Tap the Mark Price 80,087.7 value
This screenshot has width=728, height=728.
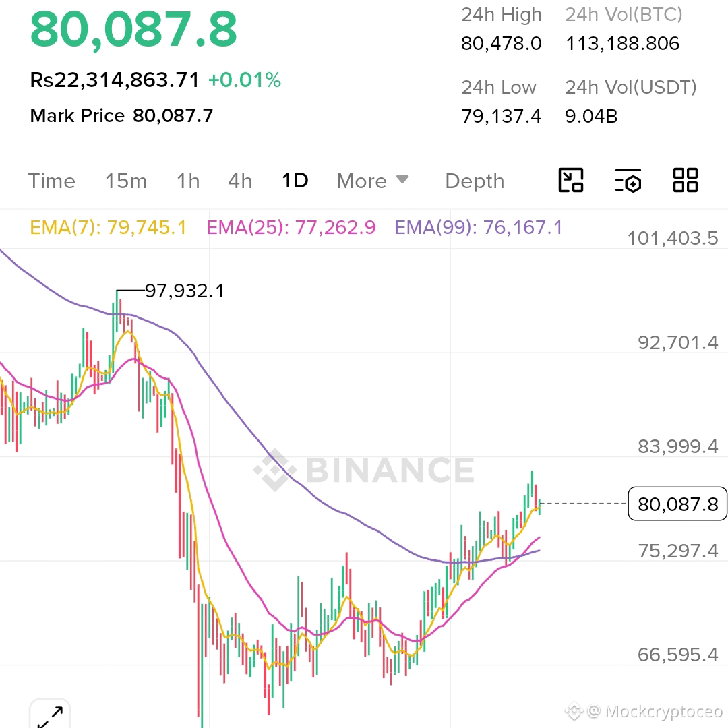173,116
